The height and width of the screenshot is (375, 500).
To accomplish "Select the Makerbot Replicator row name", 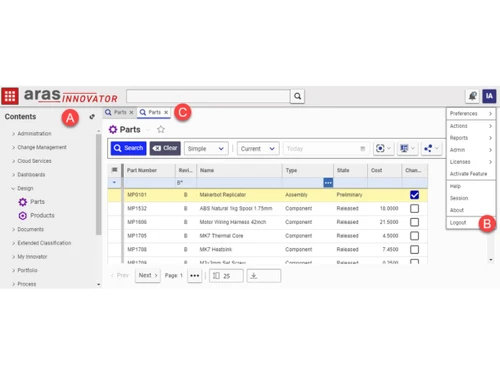I will 223,195.
